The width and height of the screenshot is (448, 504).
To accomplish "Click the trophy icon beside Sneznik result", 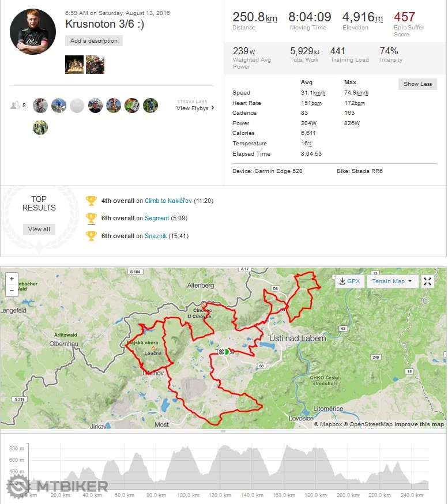I will 91,236.
